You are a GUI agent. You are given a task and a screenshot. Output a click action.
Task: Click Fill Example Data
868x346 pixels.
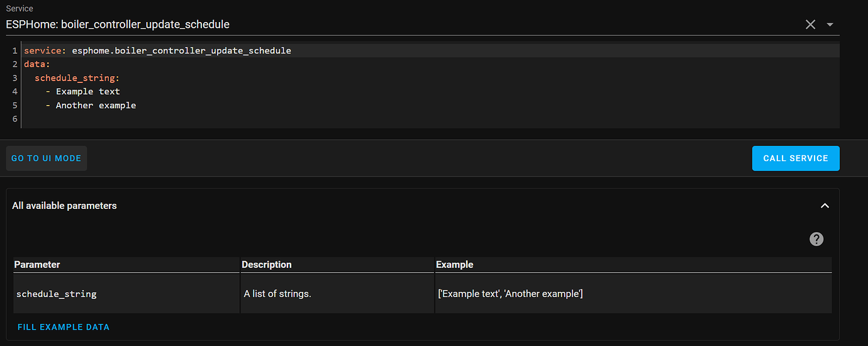click(x=64, y=327)
